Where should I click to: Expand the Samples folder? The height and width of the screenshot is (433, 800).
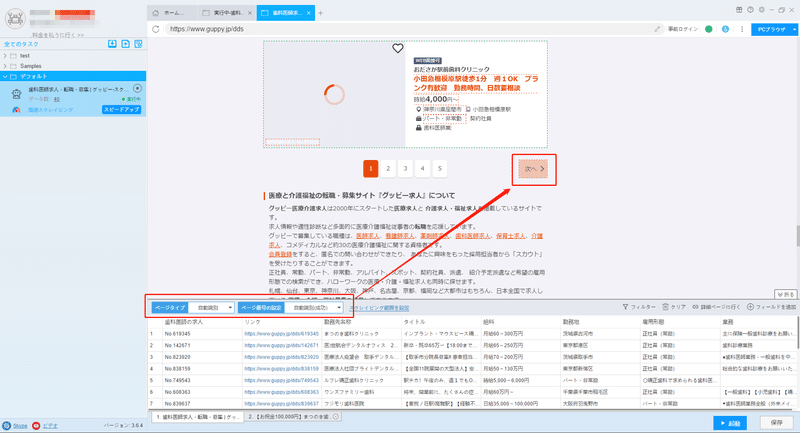pos(5,66)
